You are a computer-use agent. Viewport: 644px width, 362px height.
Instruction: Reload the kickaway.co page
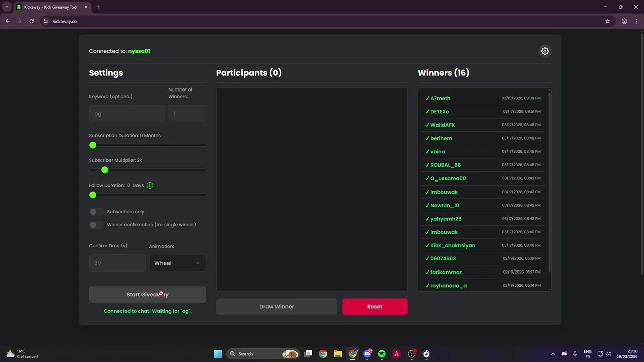click(x=31, y=21)
